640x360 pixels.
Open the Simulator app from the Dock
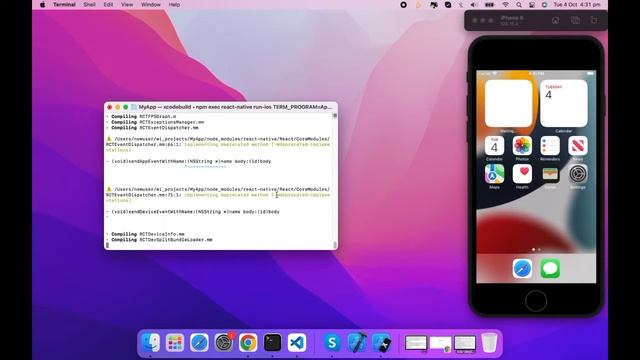tap(381, 342)
